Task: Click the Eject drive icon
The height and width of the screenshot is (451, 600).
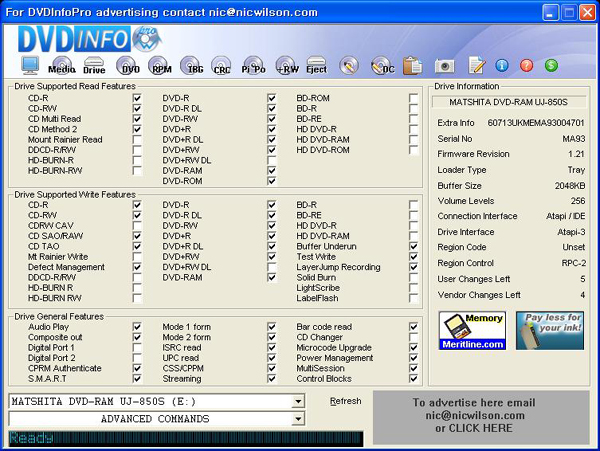Action: pos(316,65)
